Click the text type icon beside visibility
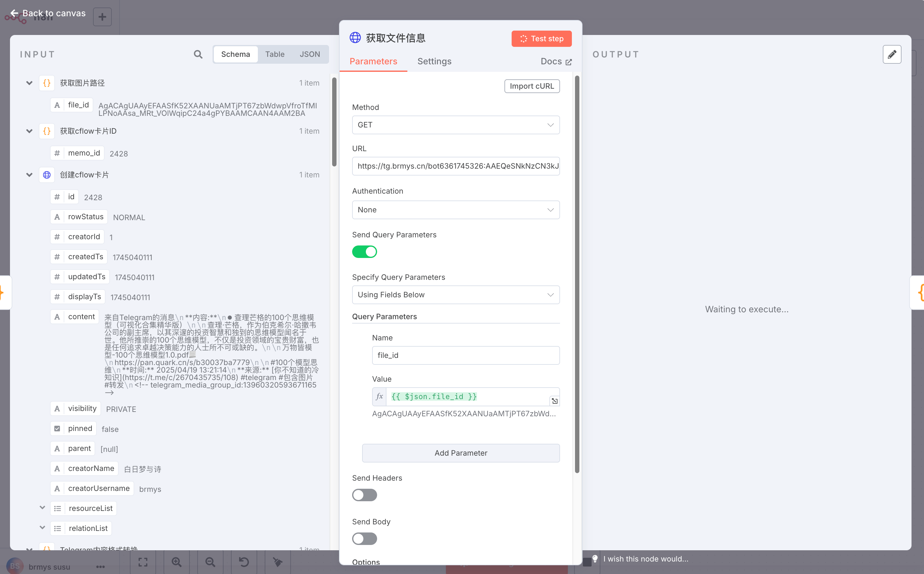The image size is (924, 574). click(x=57, y=408)
